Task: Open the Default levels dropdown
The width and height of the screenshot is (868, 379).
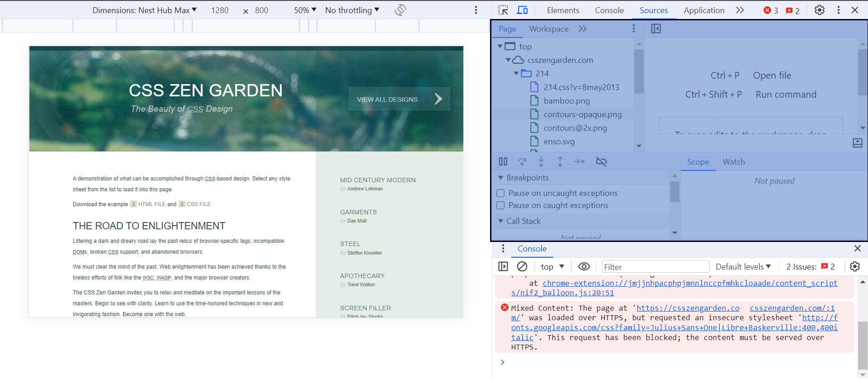Action: pyautogui.click(x=743, y=266)
